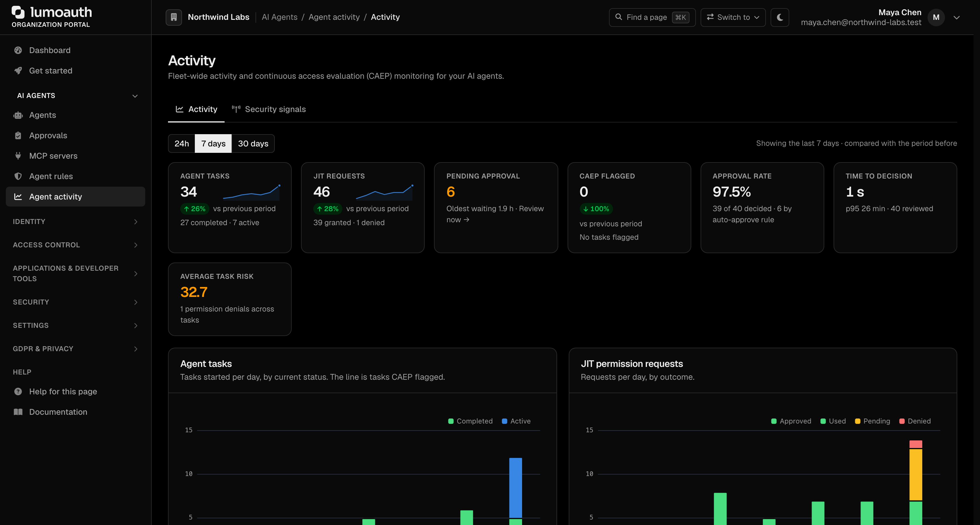This screenshot has height=525, width=980.
Task: Click the maya.chen@northwind-labs.test email text
Action: (861, 22)
